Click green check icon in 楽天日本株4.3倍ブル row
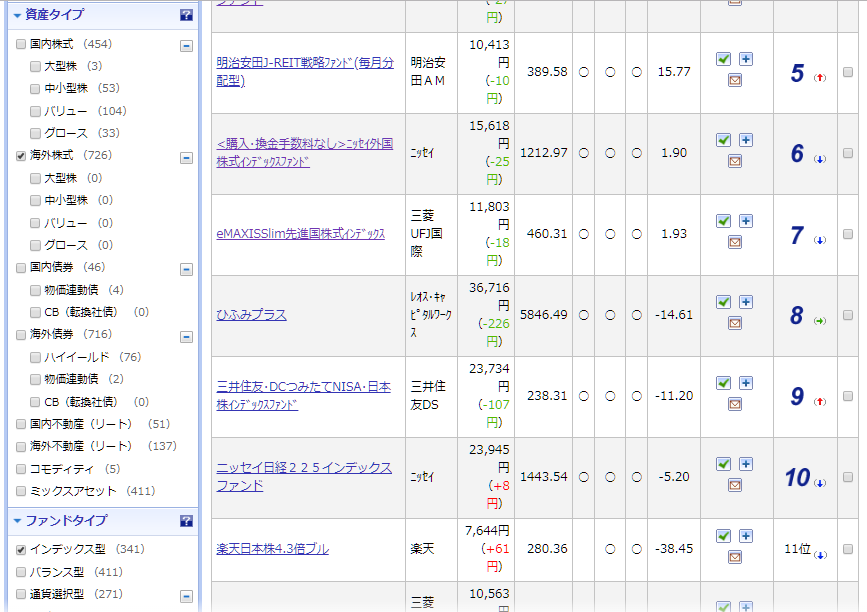This screenshot has height=612, width=867. [x=723, y=536]
